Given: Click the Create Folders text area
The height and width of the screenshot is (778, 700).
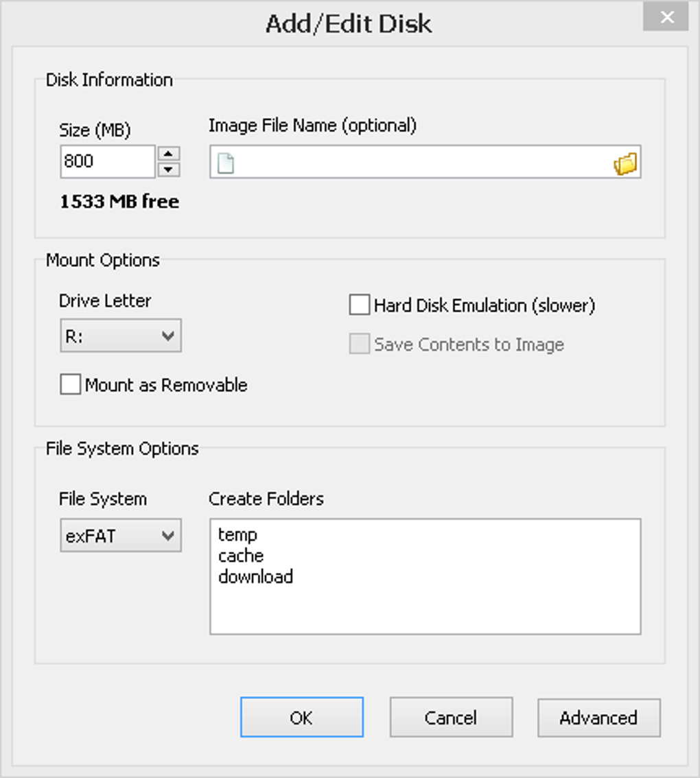Looking at the screenshot, I should (425, 604).
